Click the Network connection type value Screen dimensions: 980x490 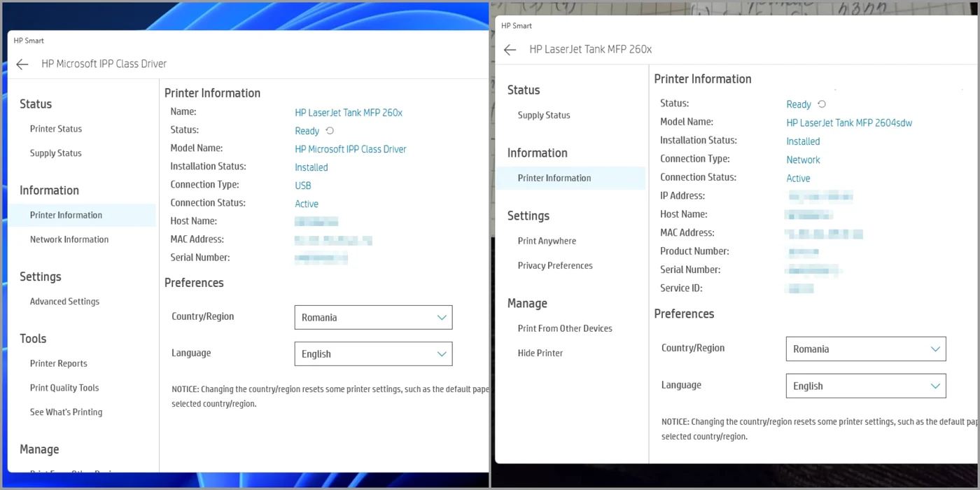[803, 160]
